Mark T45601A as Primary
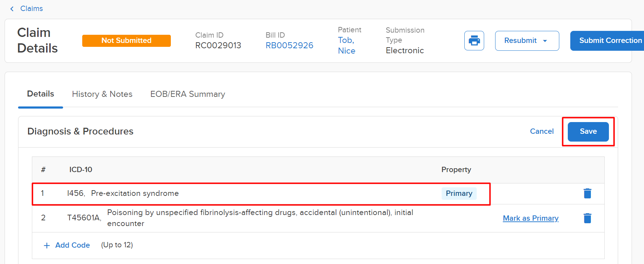The image size is (644, 264). click(531, 218)
